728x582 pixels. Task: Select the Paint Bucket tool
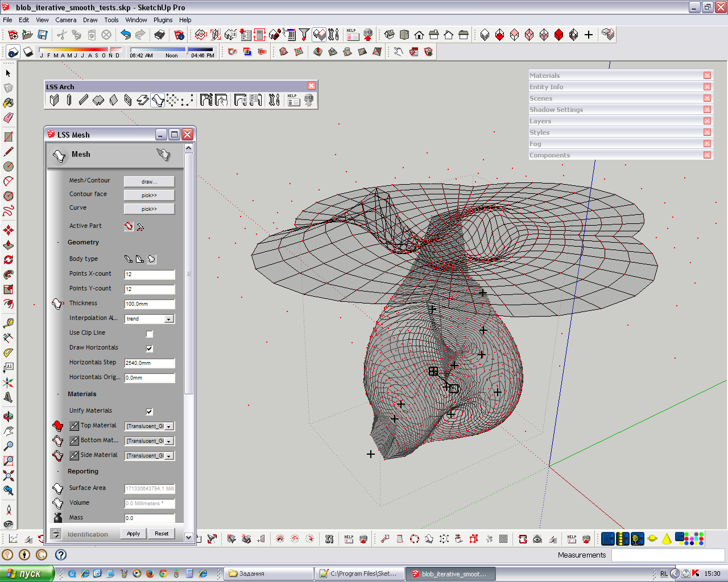coord(9,103)
